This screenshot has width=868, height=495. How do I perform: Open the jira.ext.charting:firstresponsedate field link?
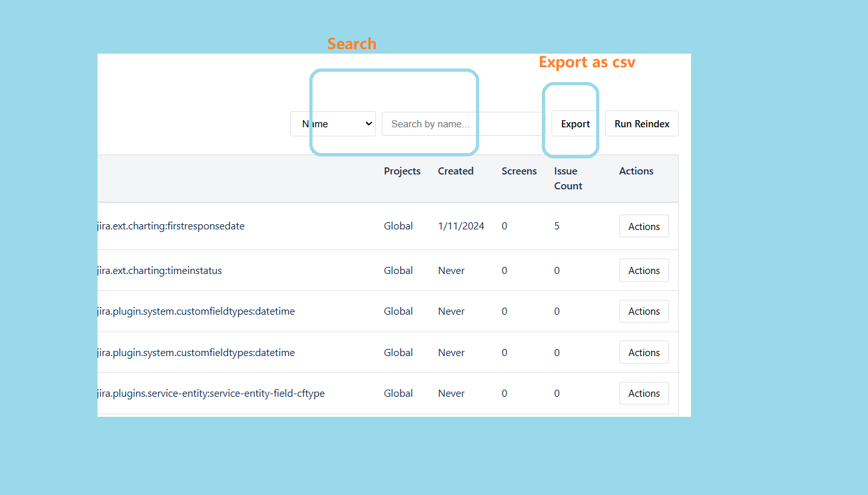(x=171, y=226)
